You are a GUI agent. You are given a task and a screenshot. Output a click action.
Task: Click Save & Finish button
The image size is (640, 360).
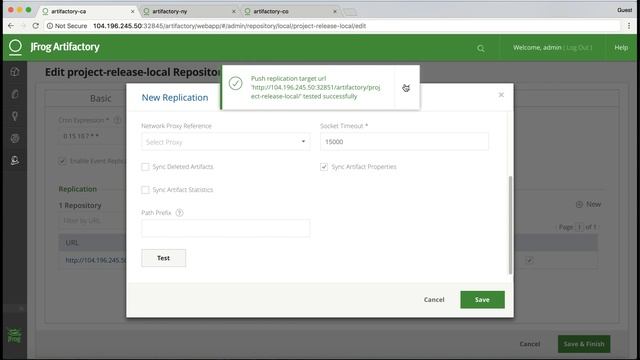[x=584, y=344]
